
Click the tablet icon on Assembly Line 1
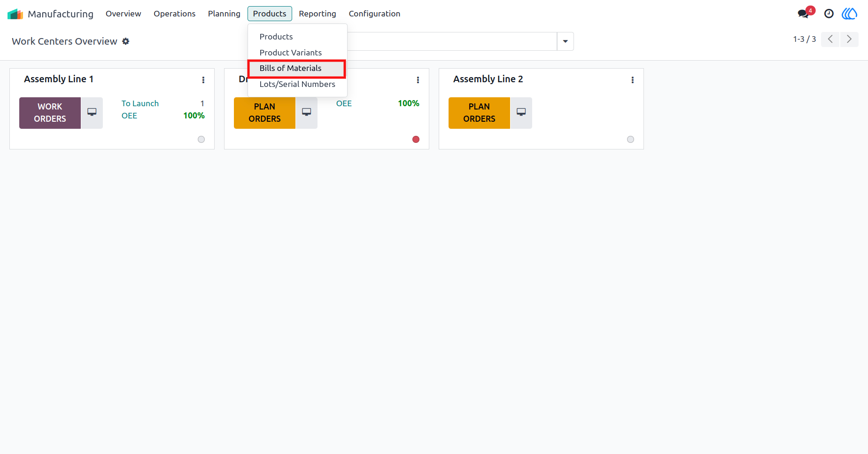(x=92, y=113)
